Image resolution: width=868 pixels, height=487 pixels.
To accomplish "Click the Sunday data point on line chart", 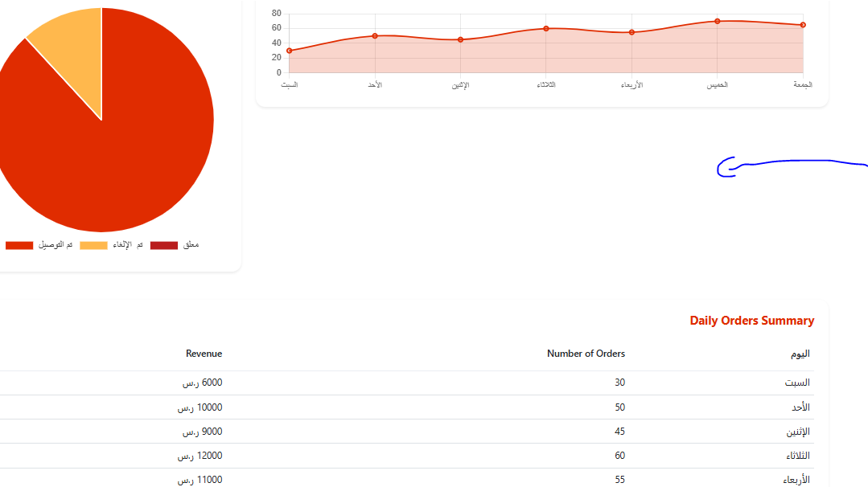I will point(375,35).
